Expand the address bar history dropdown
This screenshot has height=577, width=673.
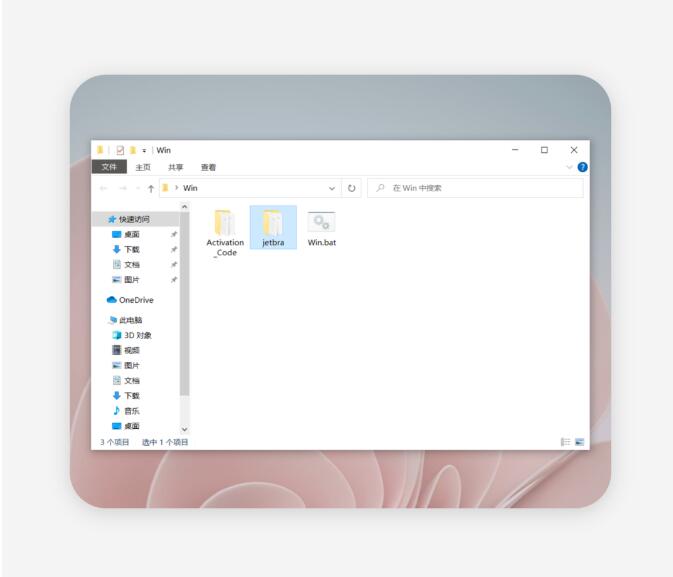coord(332,188)
